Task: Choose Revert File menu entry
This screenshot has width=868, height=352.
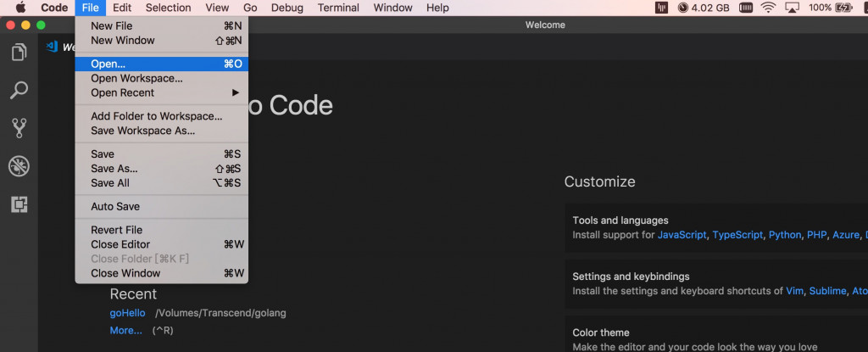Action: click(x=162, y=230)
